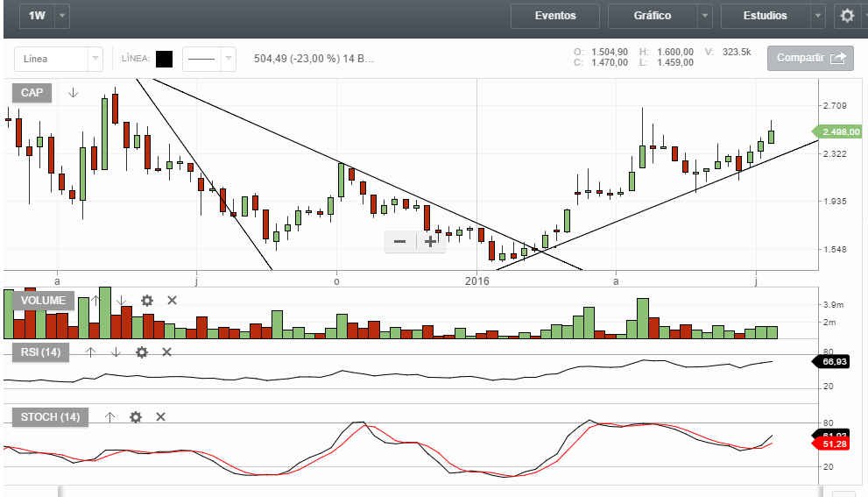Move RSI (14) panel down

click(x=116, y=351)
